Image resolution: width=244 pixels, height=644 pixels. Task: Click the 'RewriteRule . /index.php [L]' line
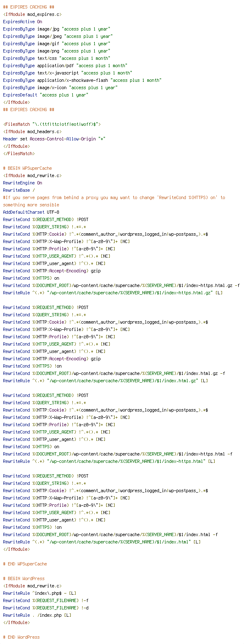37,615
